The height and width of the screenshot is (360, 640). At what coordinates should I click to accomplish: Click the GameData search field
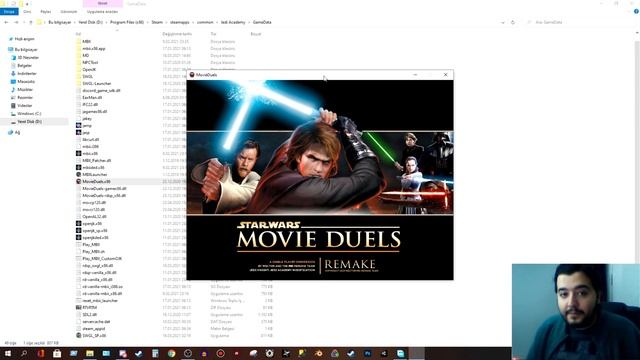pyautogui.click(x=580, y=22)
